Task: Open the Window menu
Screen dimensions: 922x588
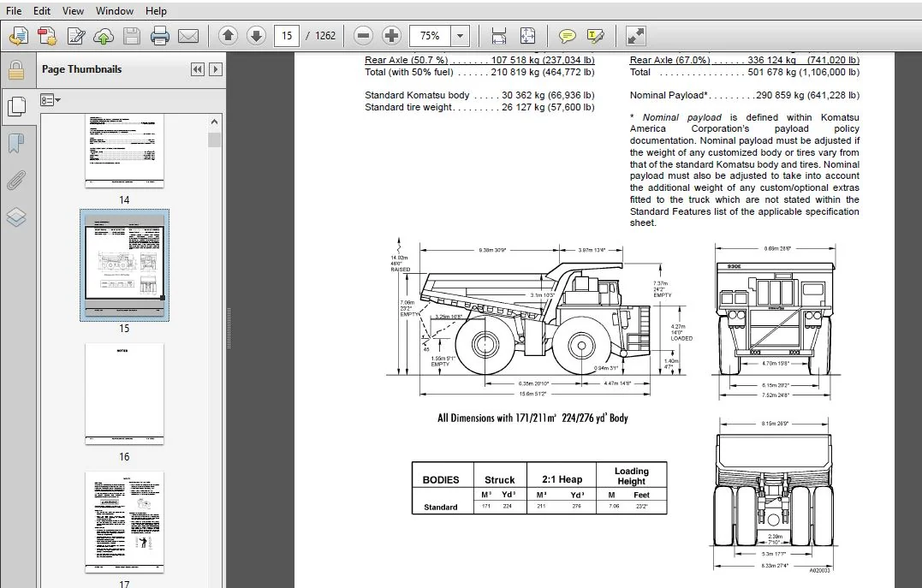Action: [x=114, y=10]
